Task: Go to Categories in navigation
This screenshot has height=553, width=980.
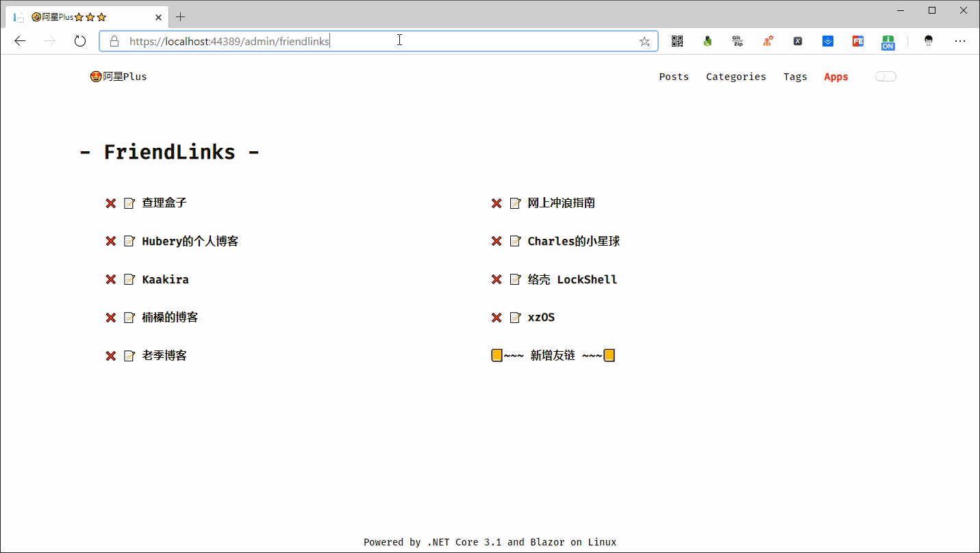Action: tap(736, 77)
